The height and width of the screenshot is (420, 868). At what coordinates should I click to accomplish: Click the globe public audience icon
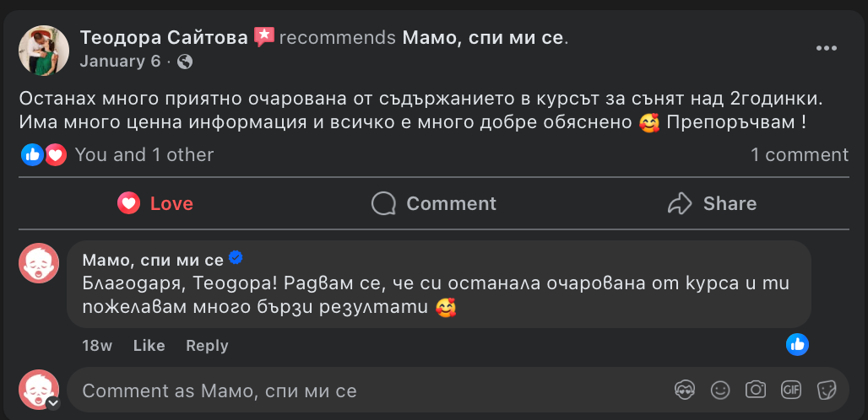point(185,62)
